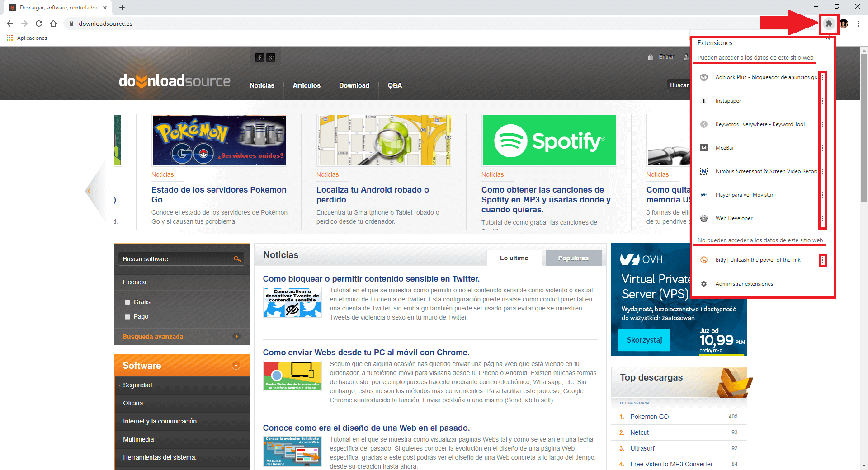Open the Q&A menu item
This screenshot has width=868, height=470.
tap(395, 85)
